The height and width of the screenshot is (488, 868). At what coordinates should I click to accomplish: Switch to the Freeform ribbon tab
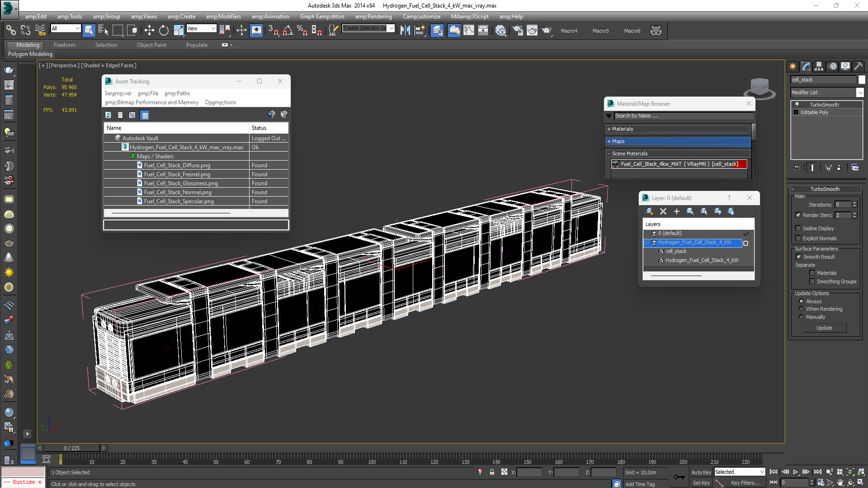[x=65, y=45]
